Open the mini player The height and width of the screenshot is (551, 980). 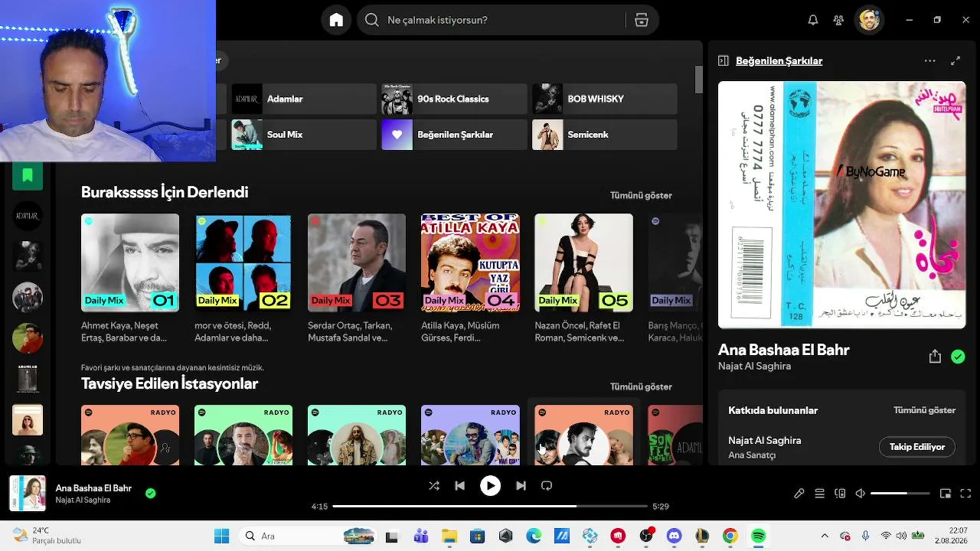[x=946, y=494]
